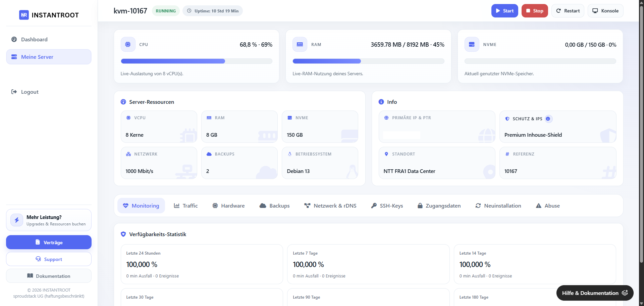The image size is (644, 306).
Task: Click the 8 Kerne vCPU value
Action: (135, 135)
